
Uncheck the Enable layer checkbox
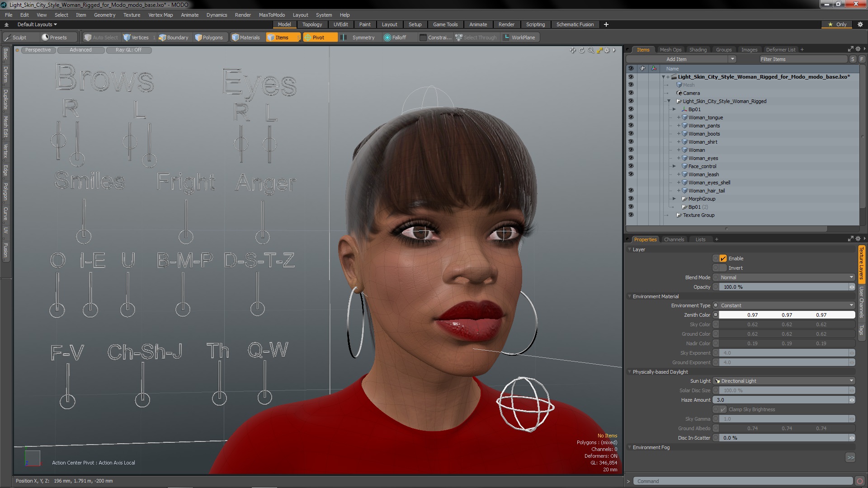(723, 258)
